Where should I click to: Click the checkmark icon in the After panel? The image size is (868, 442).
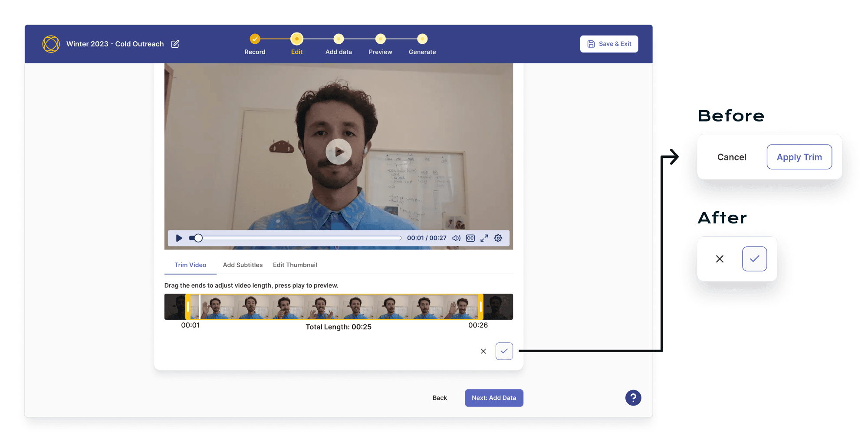[x=754, y=259]
